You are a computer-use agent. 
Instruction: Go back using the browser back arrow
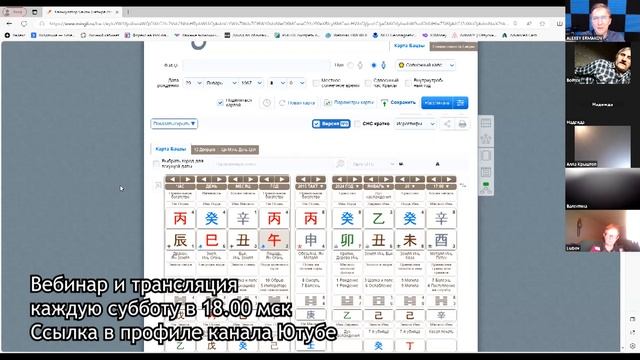click(x=9, y=24)
